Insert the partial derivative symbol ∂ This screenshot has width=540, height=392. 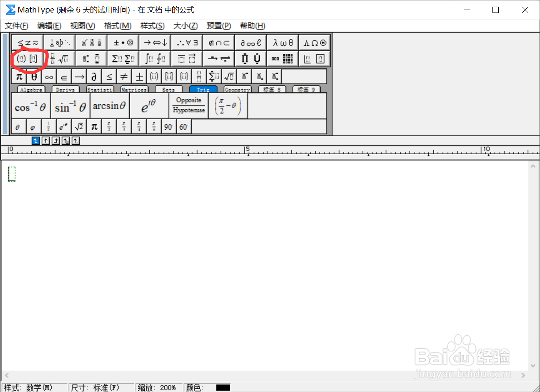[94, 77]
